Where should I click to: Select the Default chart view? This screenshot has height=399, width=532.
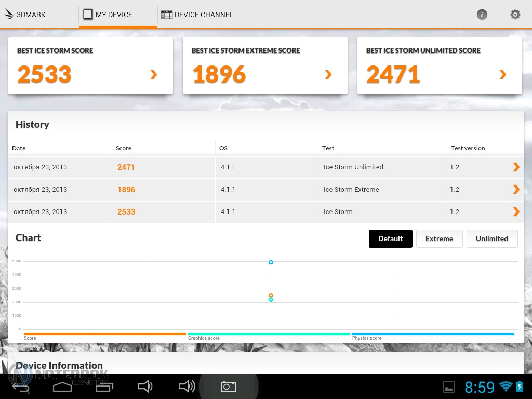[x=390, y=238]
